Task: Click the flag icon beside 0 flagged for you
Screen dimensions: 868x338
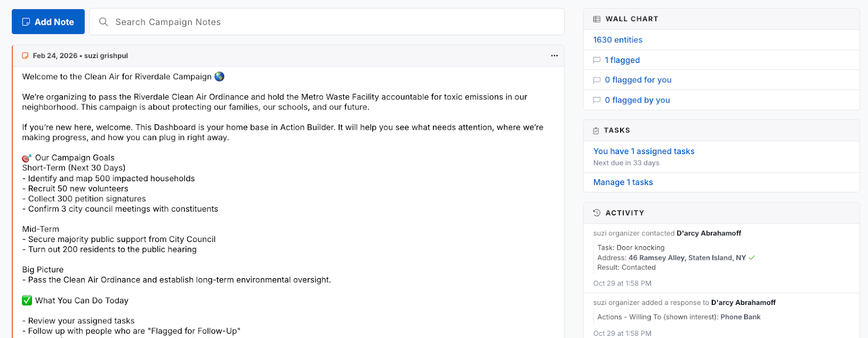Action: click(x=597, y=80)
